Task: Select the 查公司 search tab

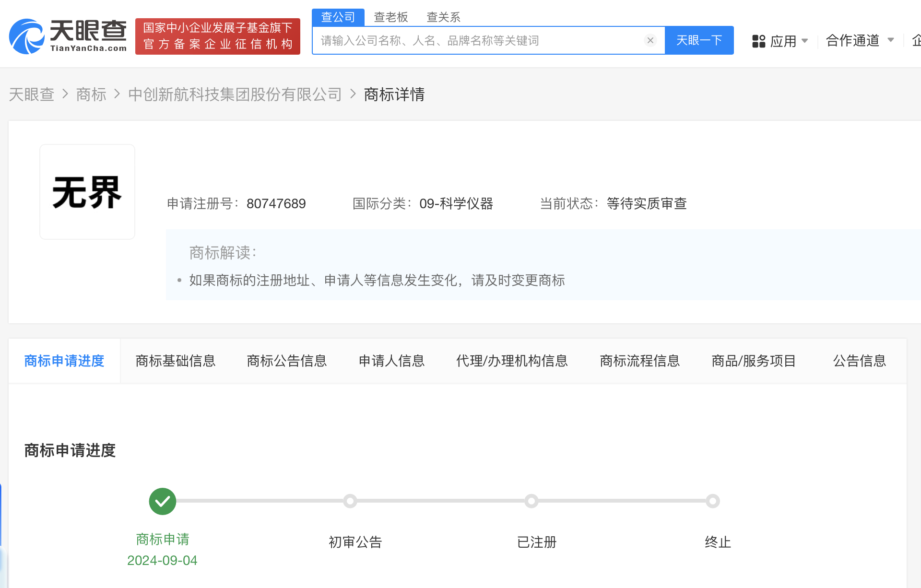Action: [x=337, y=17]
